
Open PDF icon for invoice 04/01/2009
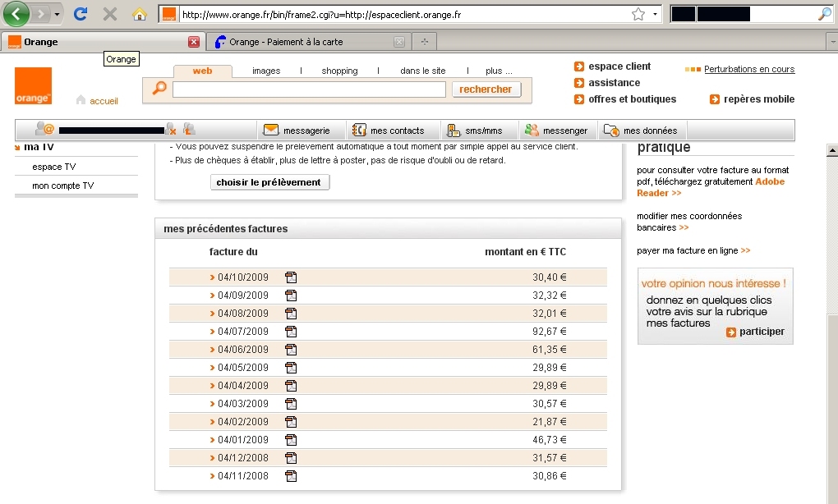291,440
